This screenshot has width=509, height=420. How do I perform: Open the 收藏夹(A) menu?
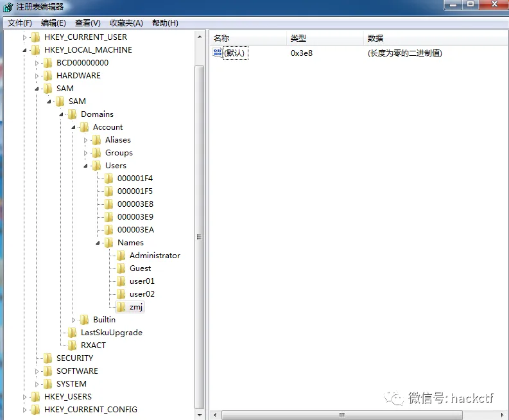click(126, 23)
